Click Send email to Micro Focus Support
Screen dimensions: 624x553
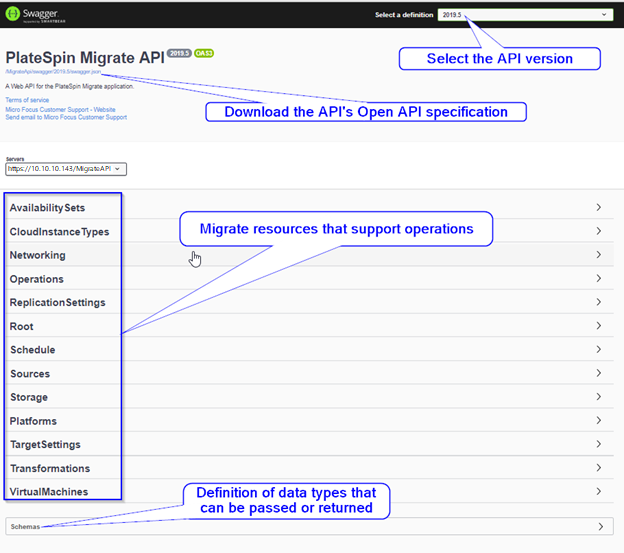click(66, 117)
